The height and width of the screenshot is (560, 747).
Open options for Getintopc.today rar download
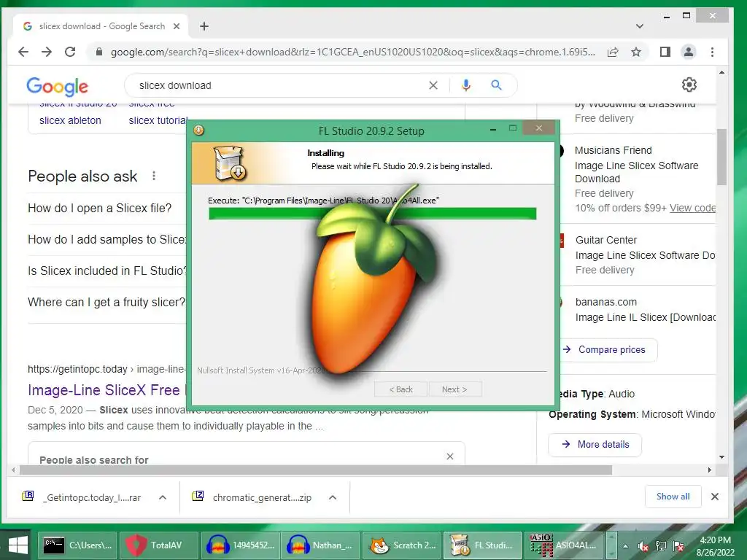click(x=163, y=497)
